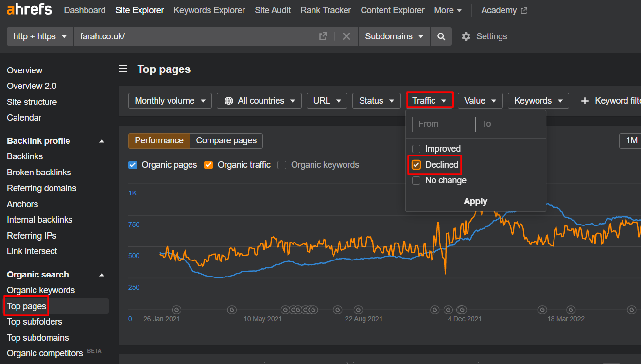Open the Value filter dropdown
Viewport: 641px width, 364px height.
[x=480, y=101]
